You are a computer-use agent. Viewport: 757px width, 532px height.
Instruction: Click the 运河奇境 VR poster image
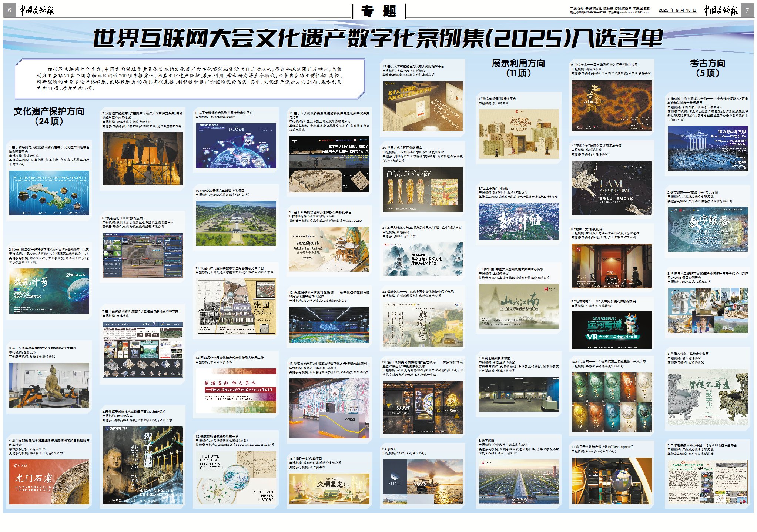tap(611, 330)
